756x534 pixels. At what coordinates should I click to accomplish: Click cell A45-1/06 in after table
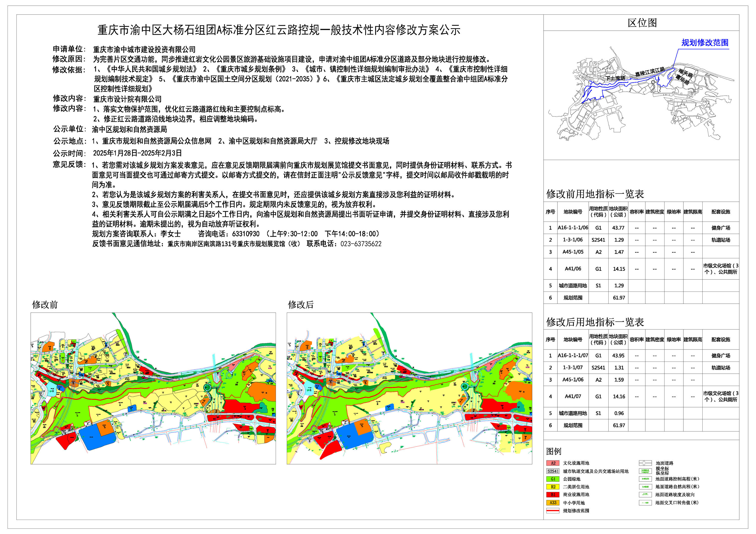[573, 380]
